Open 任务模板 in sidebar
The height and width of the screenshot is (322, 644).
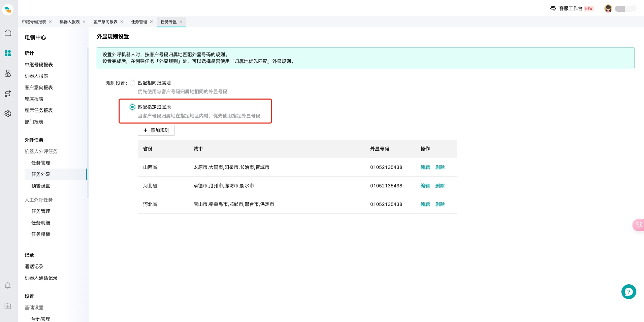click(x=41, y=234)
